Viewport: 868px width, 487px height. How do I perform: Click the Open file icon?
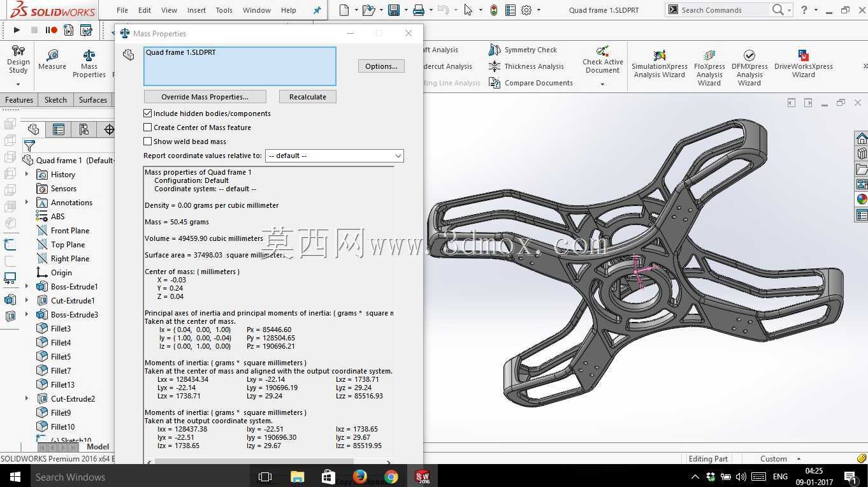pyautogui.click(x=368, y=10)
